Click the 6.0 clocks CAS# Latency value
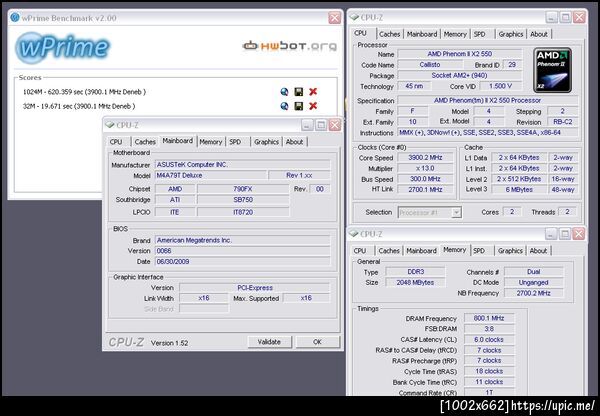 point(489,339)
